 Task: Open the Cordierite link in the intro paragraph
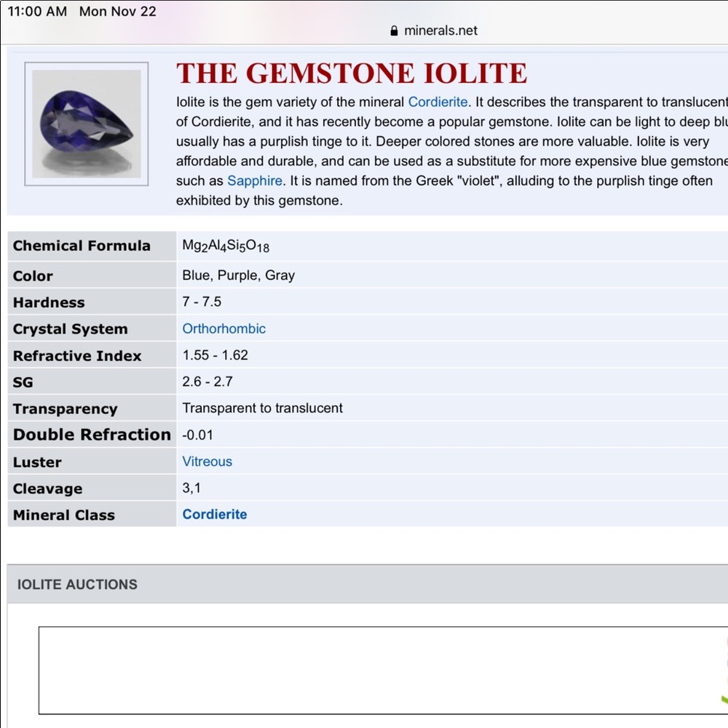tap(438, 102)
